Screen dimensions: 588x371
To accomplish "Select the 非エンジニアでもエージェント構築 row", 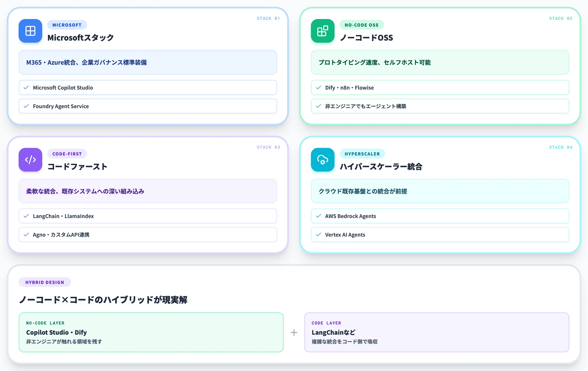I will point(440,106).
